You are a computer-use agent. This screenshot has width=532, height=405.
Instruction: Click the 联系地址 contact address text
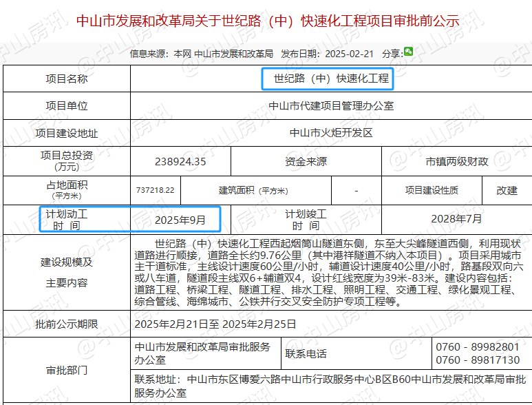[x=330, y=386]
